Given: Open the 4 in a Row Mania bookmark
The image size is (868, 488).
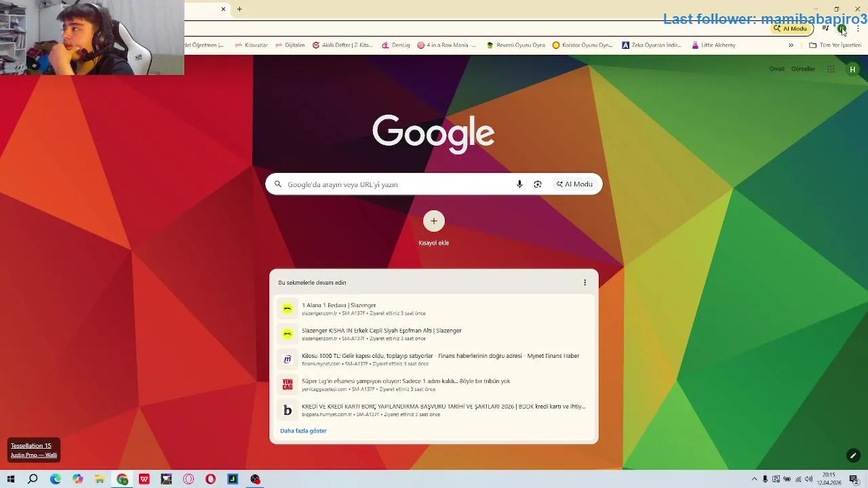Looking at the screenshot, I should click(x=447, y=45).
